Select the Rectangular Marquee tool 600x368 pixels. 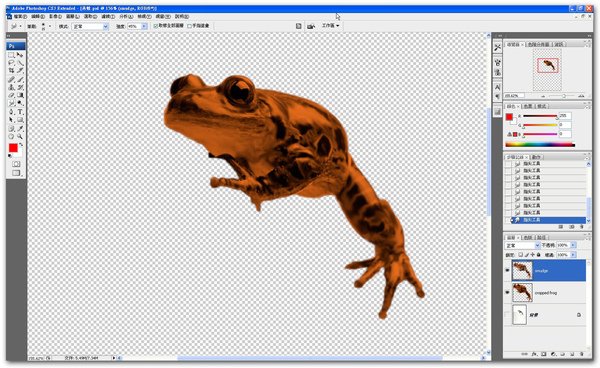click(x=11, y=55)
